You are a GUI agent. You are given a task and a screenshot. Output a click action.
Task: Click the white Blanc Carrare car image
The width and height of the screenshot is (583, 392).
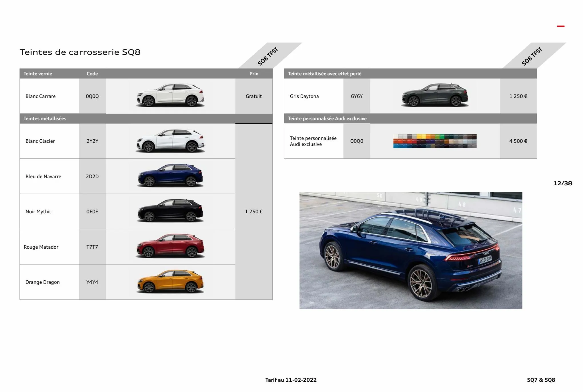170,95
